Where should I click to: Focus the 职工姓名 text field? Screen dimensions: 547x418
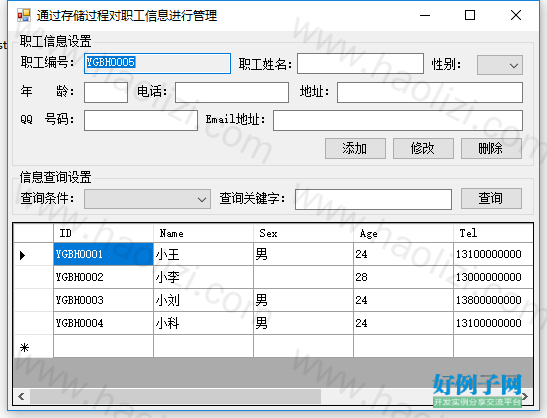tap(360, 64)
